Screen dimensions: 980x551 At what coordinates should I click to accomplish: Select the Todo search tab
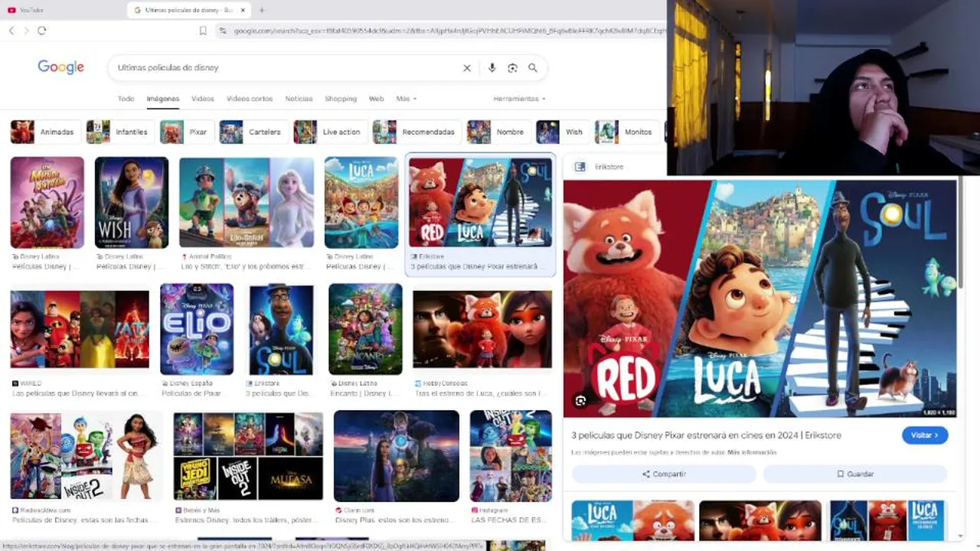(126, 99)
